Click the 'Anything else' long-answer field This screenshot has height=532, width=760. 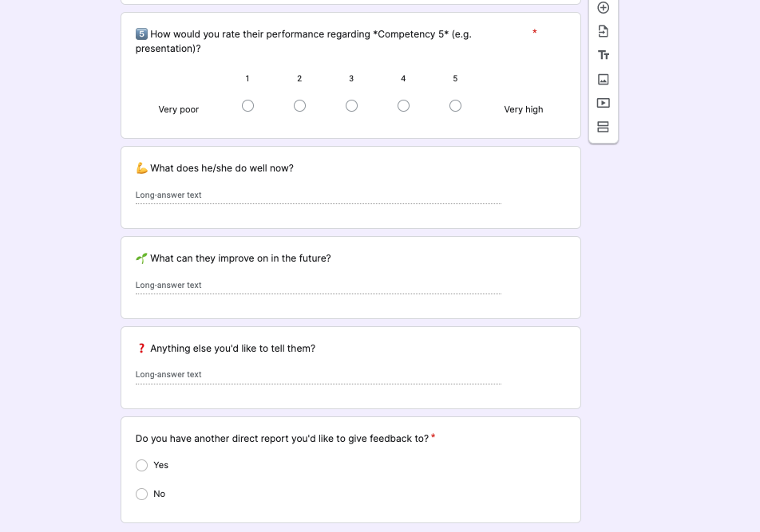coord(318,375)
